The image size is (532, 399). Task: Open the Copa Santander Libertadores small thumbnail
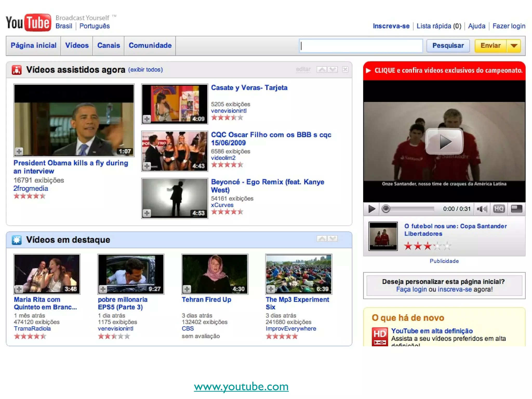pyautogui.click(x=383, y=236)
